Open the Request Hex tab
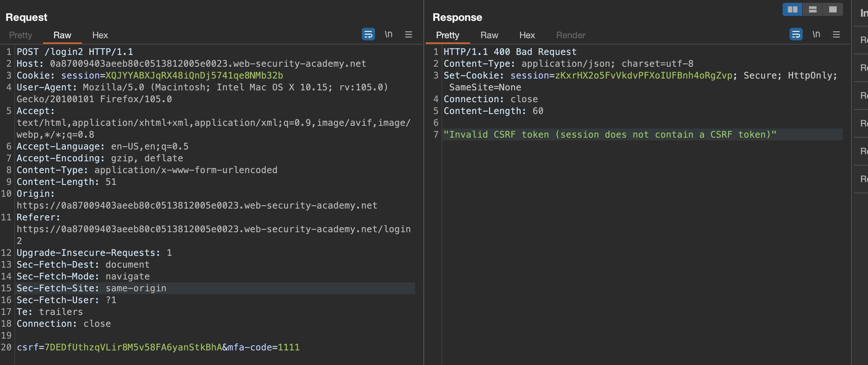 (100, 35)
